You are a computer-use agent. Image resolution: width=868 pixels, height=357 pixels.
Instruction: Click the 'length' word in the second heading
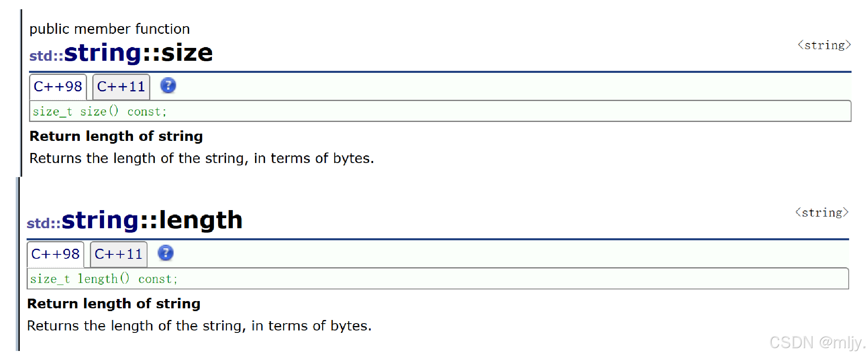[x=201, y=221]
